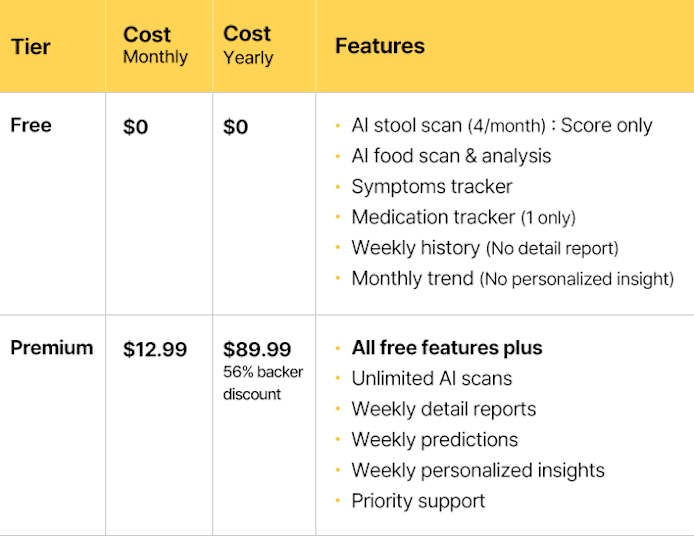Click the Monthly trend feature
694x536 pixels.
pos(512,279)
